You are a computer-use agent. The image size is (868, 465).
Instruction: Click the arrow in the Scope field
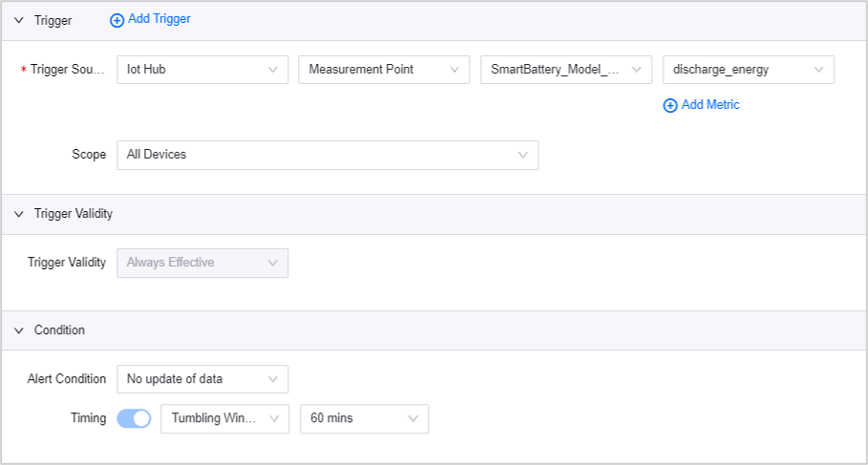pyautogui.click(x=522, y=155)
